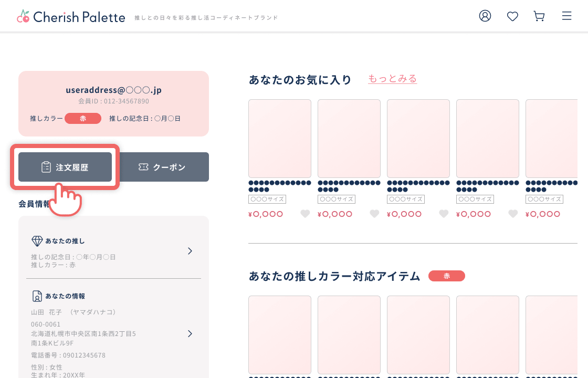The height and width of the screenshot is (378, 588).
Task: Toggle heart on third favorite item
Action: pyautogui.click(x=444, y=214)
